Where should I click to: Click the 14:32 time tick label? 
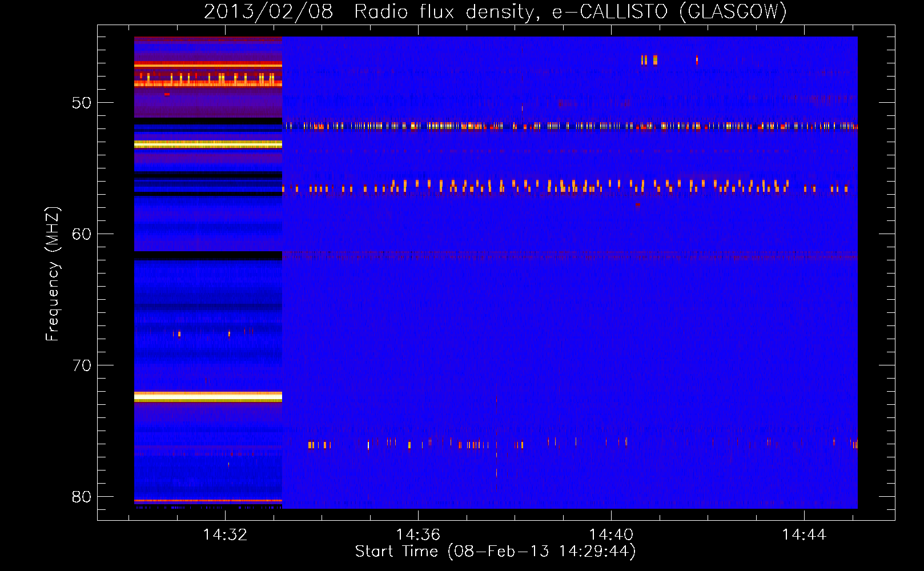point(225,534)
